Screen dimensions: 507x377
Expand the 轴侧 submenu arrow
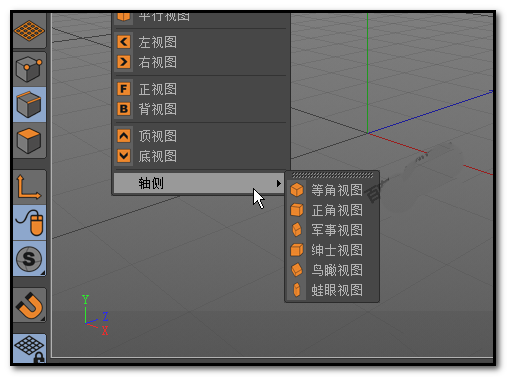[278, 183]
